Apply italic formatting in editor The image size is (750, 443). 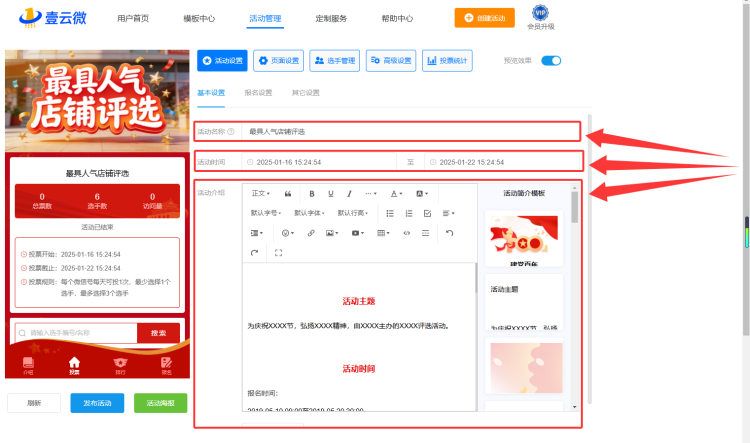[x=349, y=194]
